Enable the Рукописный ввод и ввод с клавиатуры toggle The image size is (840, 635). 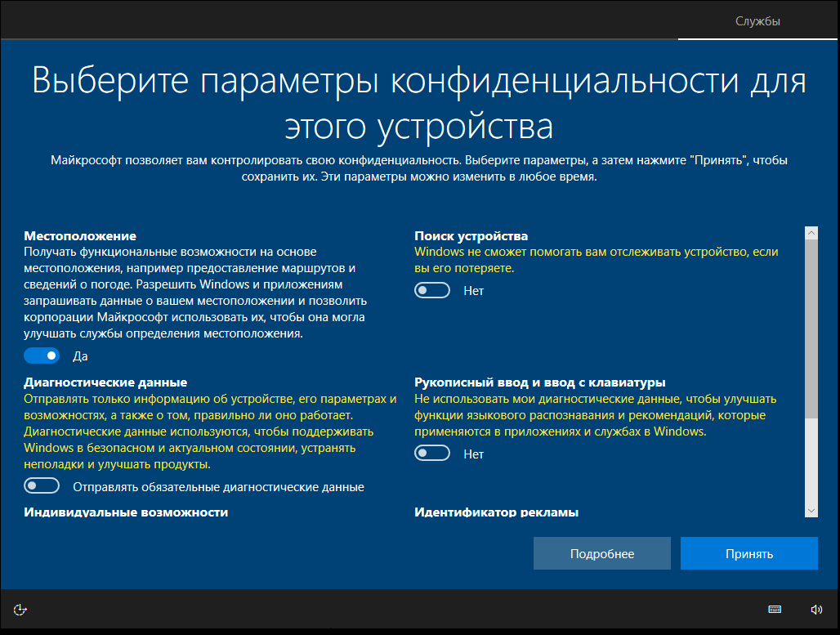pyautogui.click(x=432, y=454)
